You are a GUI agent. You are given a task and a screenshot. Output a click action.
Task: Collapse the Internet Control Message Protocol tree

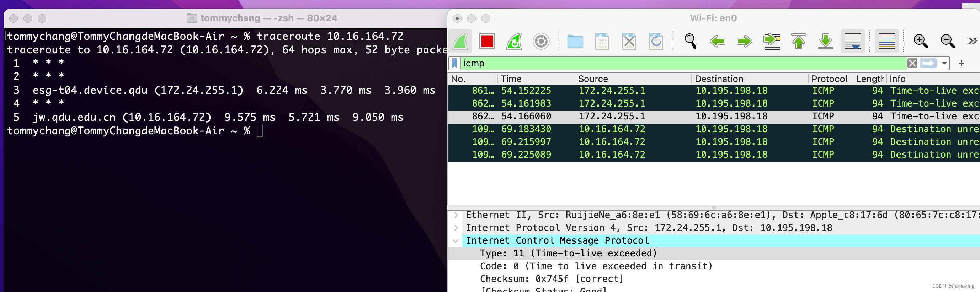pos(456,241)
